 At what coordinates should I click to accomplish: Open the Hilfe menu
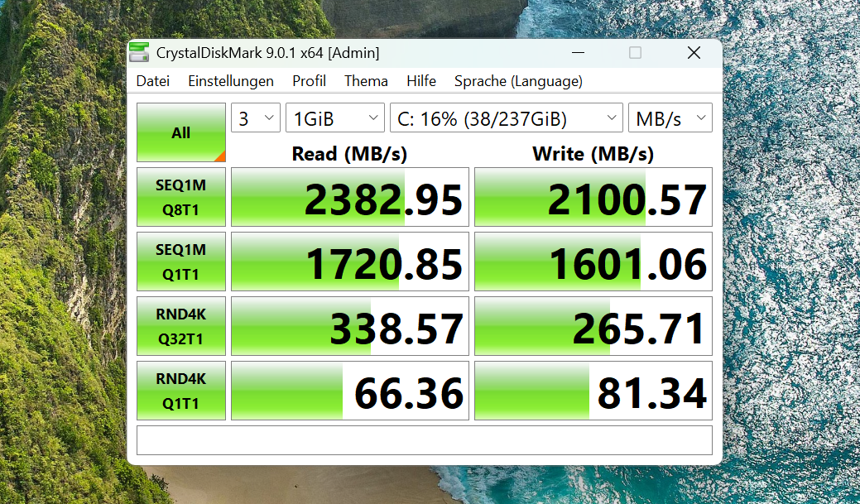[421, 81]
